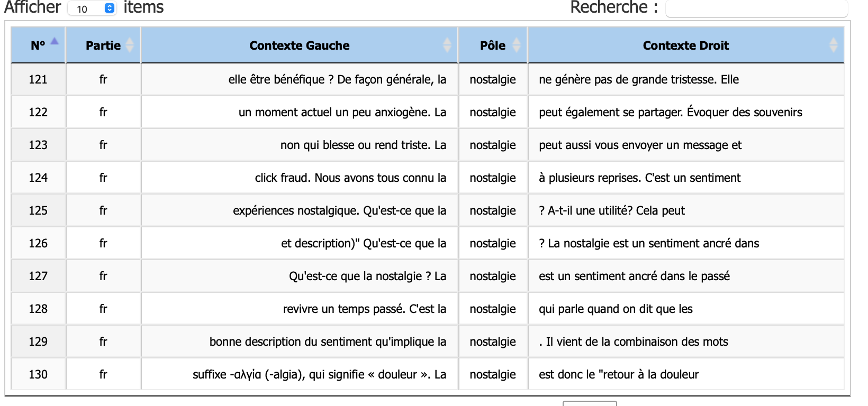Click the sort arrows in Contexte Droit header
Screen dimensions: 868x406
833,45
